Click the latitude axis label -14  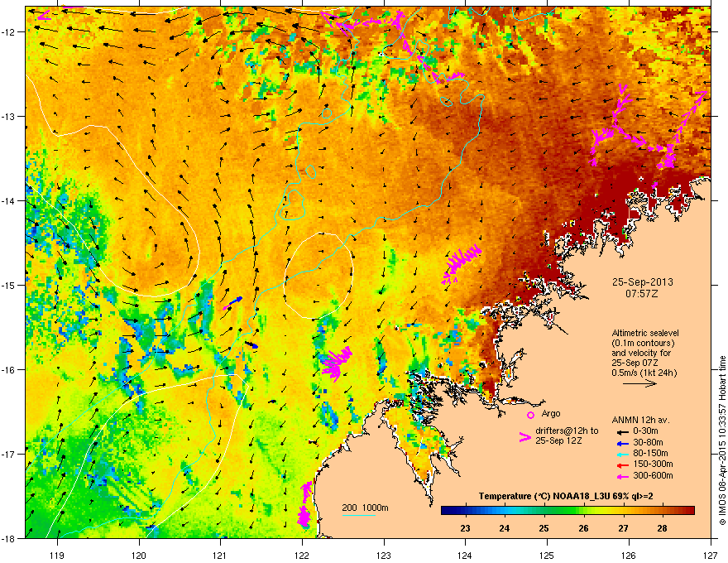click(9, 200)
